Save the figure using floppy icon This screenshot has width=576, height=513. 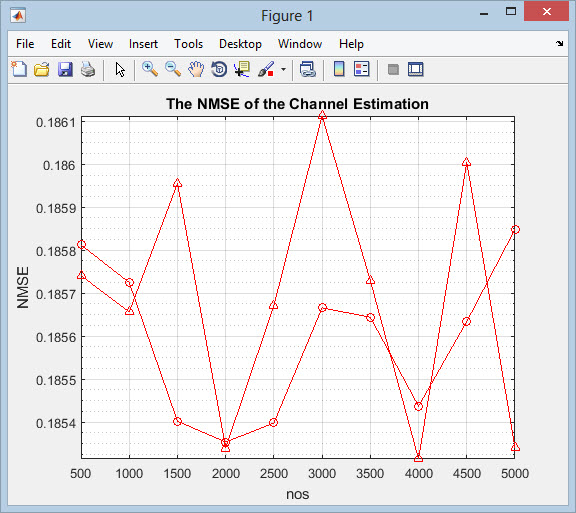tap(65, 69)
